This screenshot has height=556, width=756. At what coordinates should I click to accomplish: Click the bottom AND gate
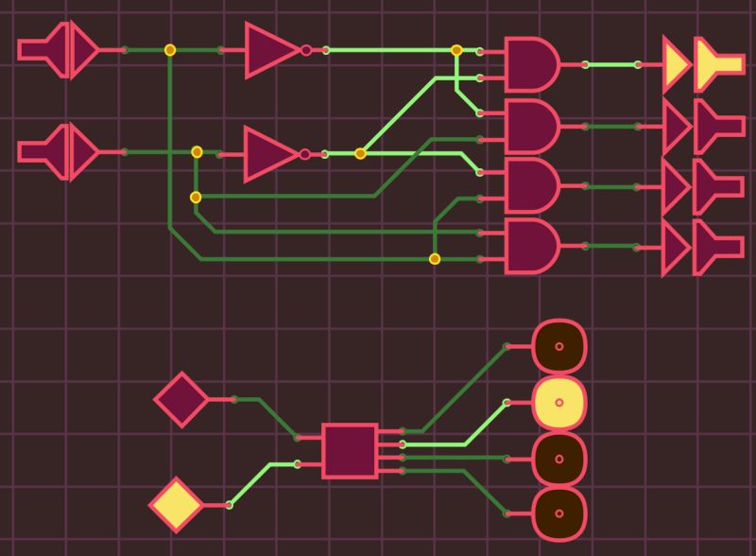pyautogui.click(x=526, y=248)
